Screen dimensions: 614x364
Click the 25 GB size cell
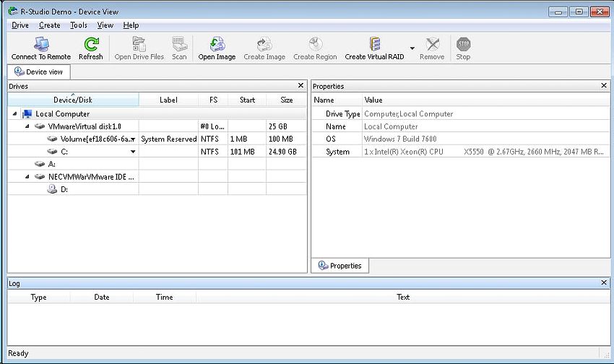click(286, 126)
